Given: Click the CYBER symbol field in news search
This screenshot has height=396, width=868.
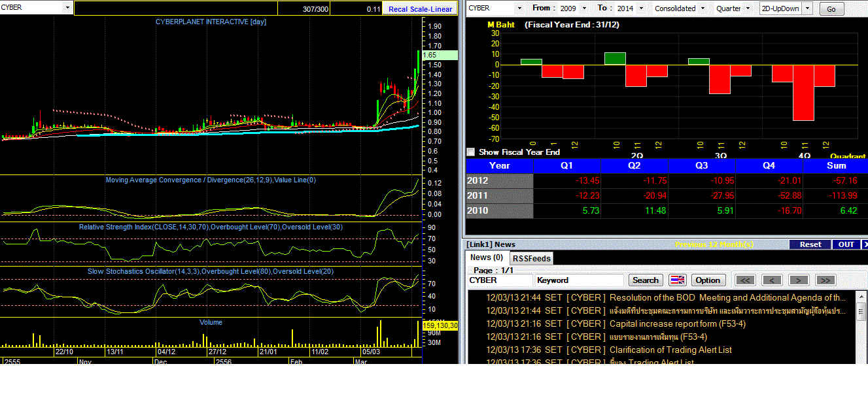Looking at the screenshot, I should [x=499, y=280].
